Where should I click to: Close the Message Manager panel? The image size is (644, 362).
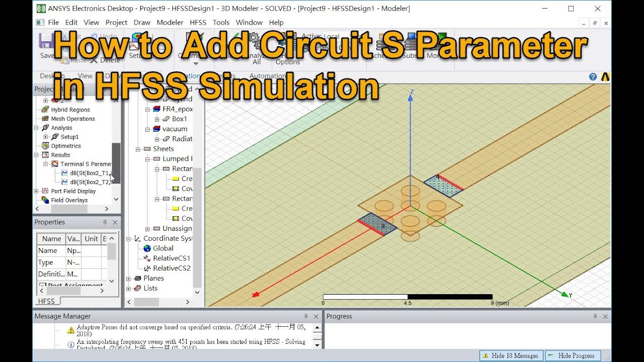click(316, 316)
